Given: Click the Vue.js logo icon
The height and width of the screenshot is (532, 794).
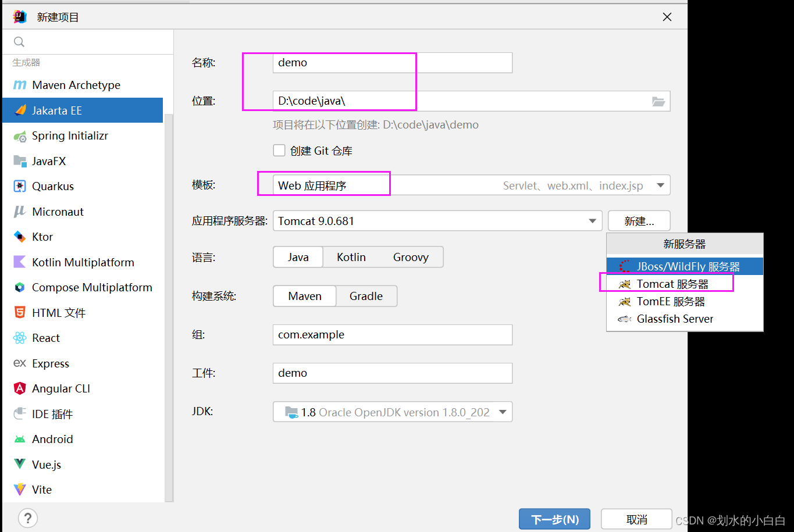Looking at the screenshot, I should (x=20, y=464).
